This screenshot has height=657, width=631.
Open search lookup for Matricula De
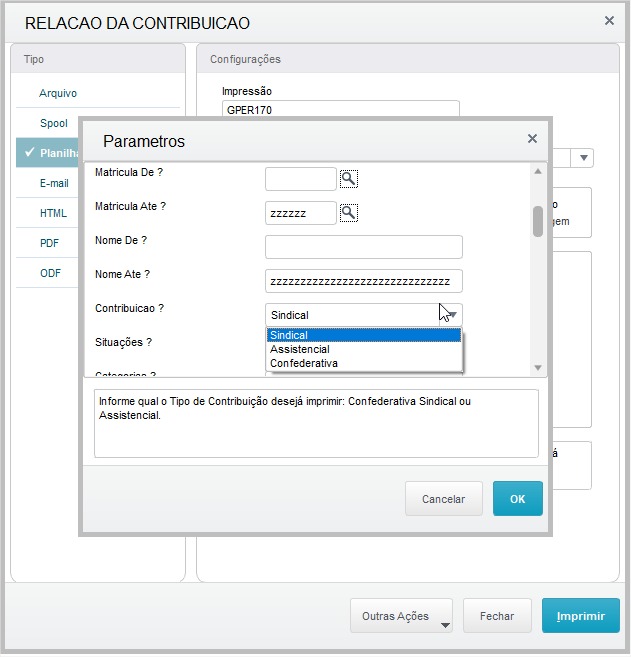point(349,179)
